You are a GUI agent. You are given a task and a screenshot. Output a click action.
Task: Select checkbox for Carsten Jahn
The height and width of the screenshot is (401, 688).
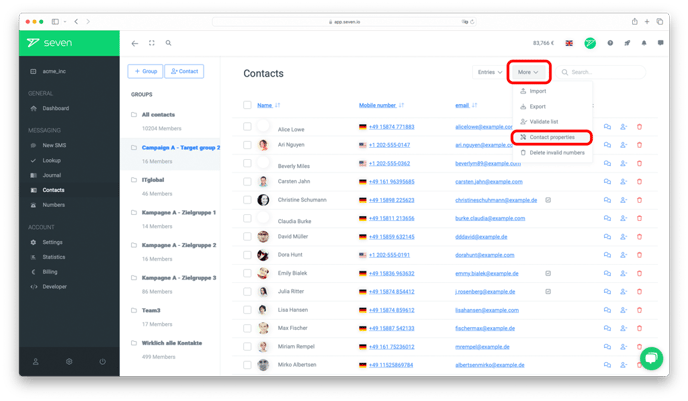[x=247, y=182]
